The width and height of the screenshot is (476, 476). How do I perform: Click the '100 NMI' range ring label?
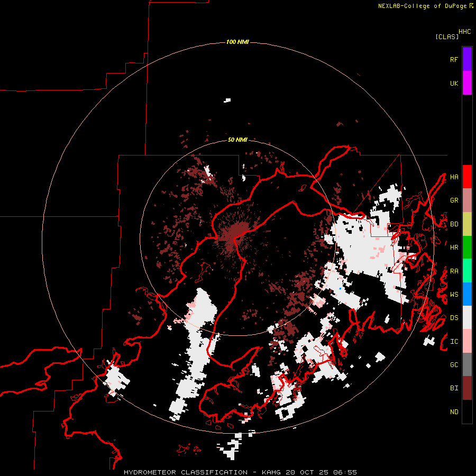coord(237,42)
